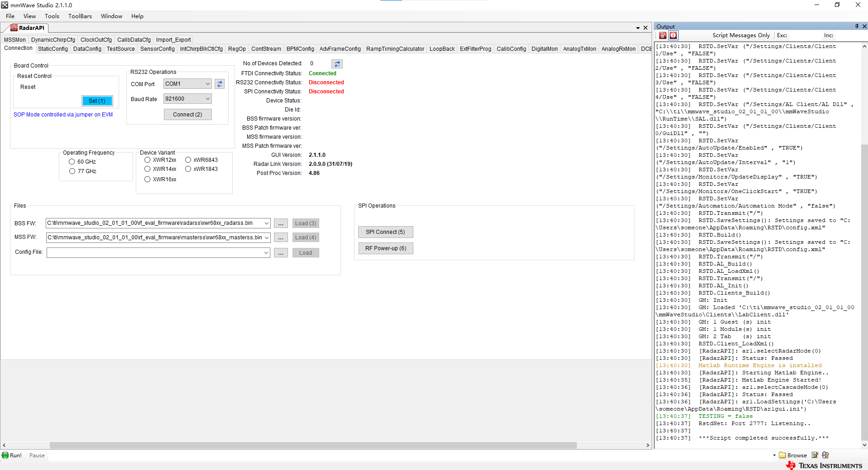Pin the Output panel

[857, 26]
